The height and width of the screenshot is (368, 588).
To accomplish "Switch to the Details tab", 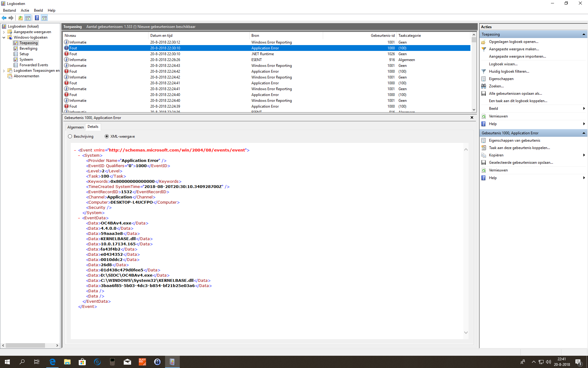I will (93, 127).
